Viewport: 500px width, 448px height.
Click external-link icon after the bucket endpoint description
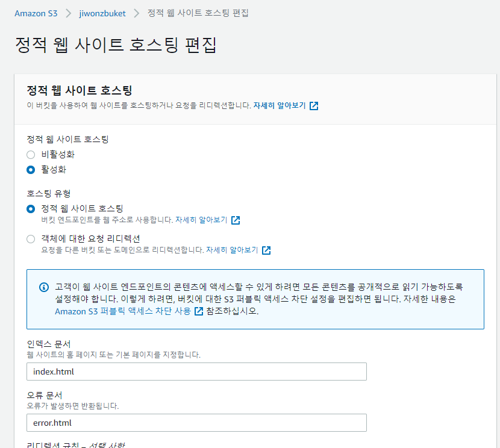(236, 220)
